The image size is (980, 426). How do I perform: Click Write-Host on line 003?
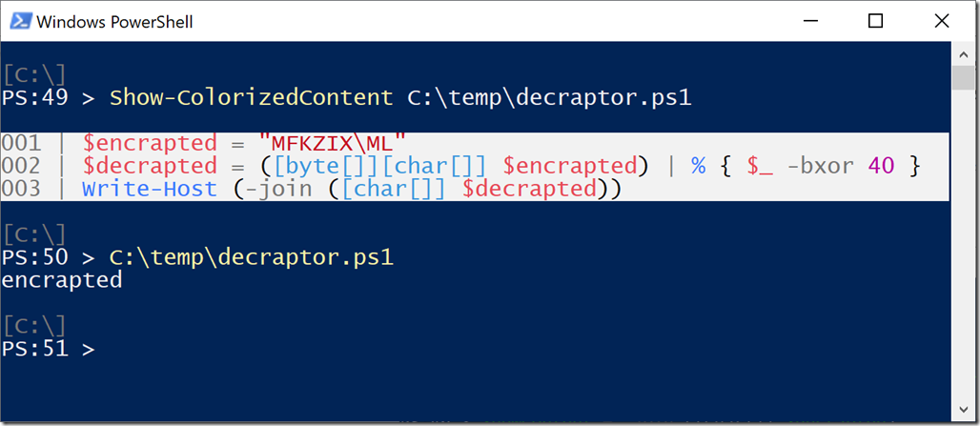(x=150, y=189)
